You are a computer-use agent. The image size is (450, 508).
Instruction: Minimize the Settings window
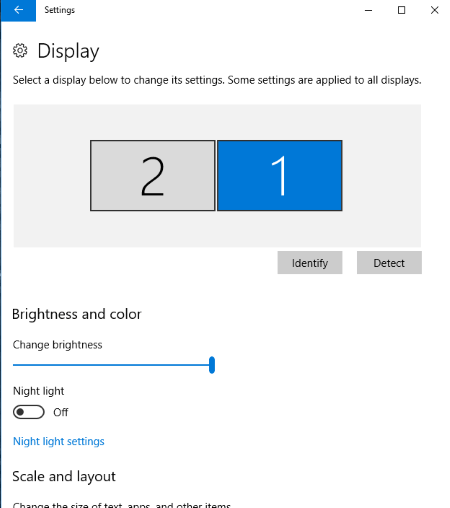(368, 10)
